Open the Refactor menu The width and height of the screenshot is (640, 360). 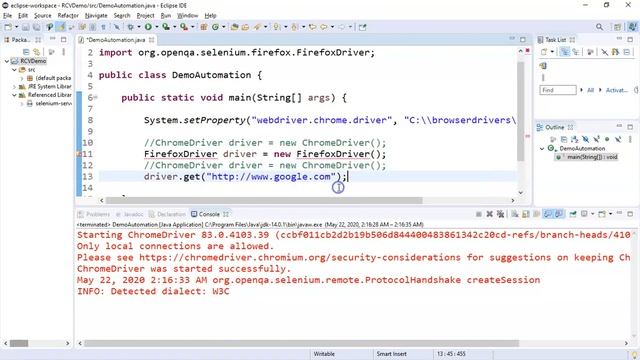click(x=68, y=16)
